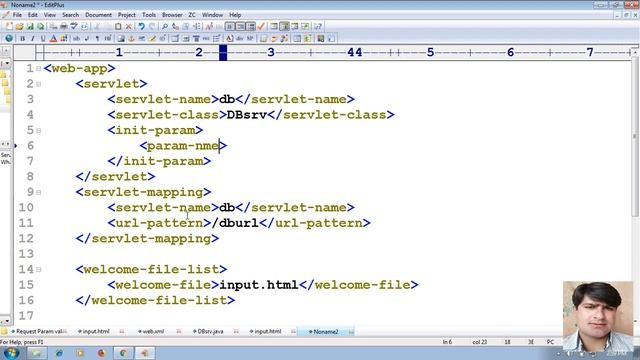Click the red check mark toolbar icon
This screenshot has height=360, width=640.
pos(261,27)
